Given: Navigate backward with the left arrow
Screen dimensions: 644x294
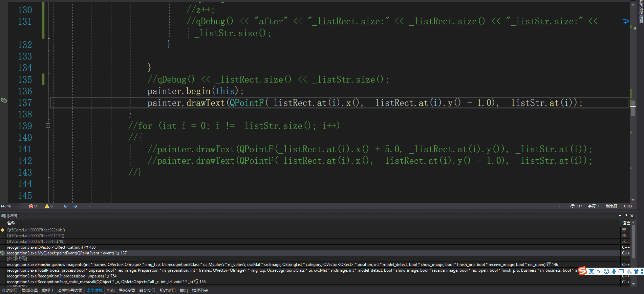Looking at the screenshot, I should point(65,206).
